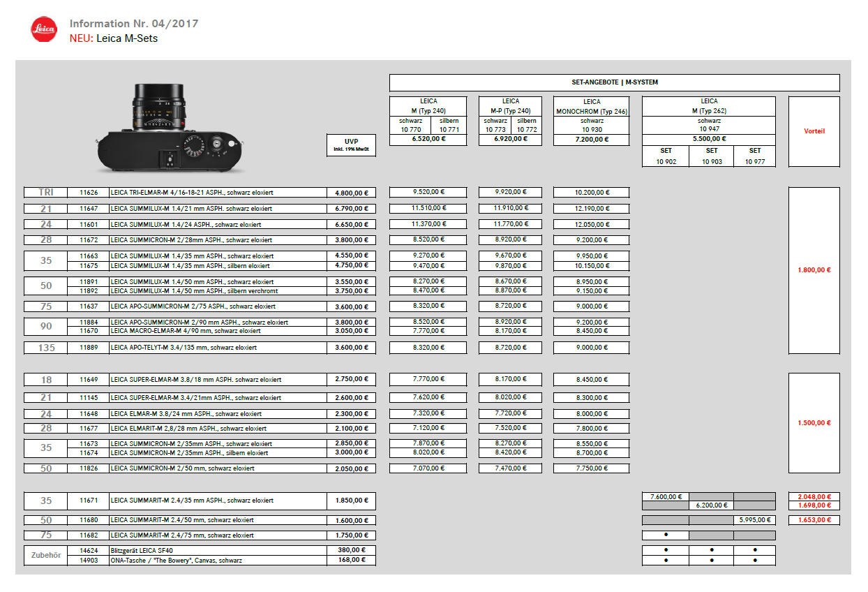Click the 'LEICA M (Typ 262)' header
868x592 pixels.
709,105
